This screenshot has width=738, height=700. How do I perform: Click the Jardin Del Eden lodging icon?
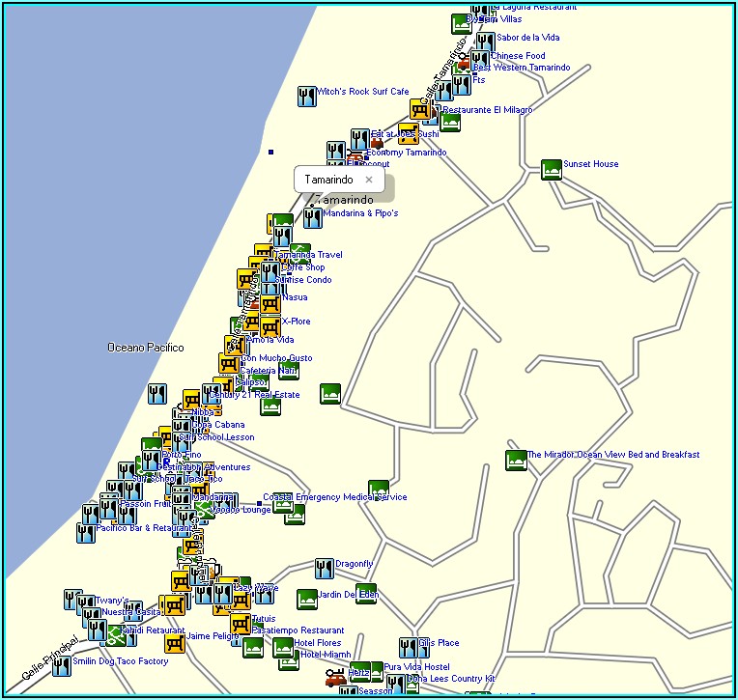307,599
